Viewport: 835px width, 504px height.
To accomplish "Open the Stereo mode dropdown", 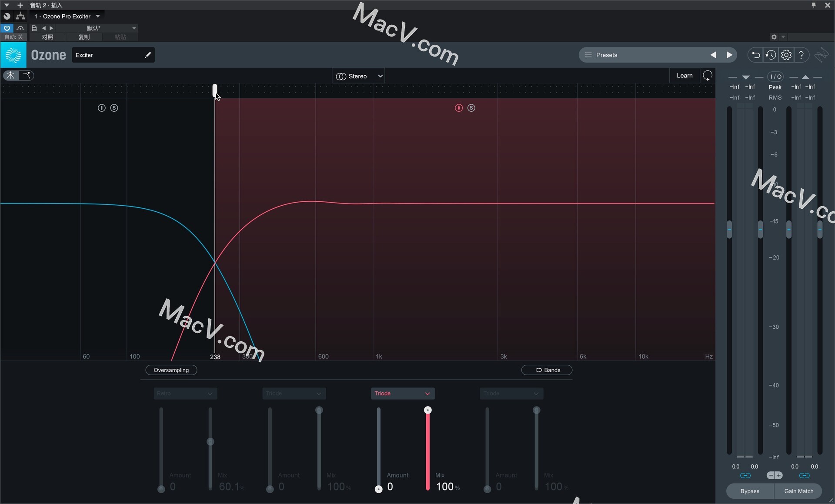I will coord(358,76).
